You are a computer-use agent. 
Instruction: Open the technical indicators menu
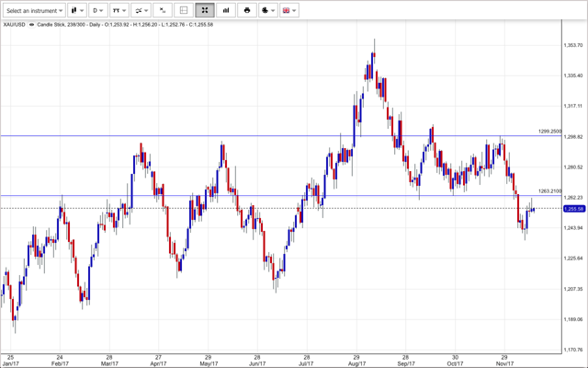(x=119, y=10)
